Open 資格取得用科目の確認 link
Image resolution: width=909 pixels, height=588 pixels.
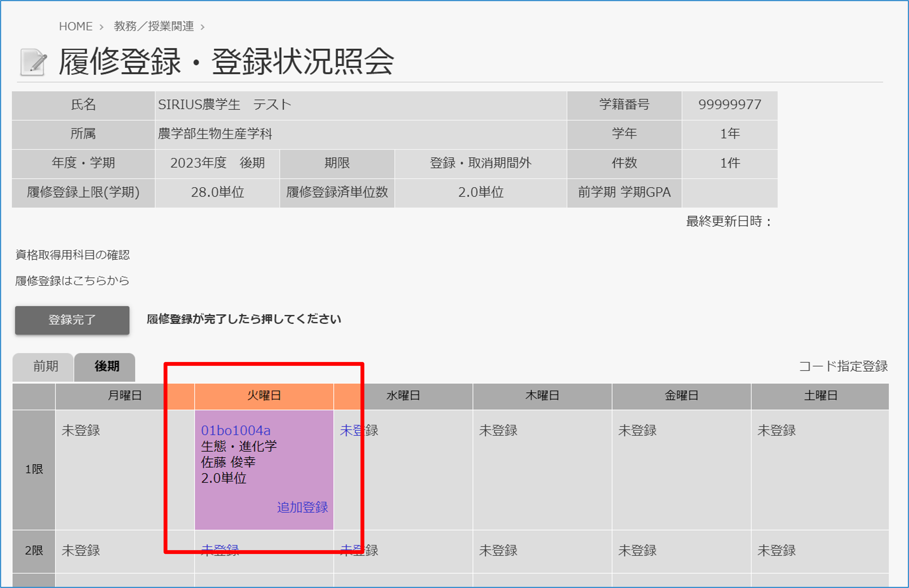[x=73, y=255]
